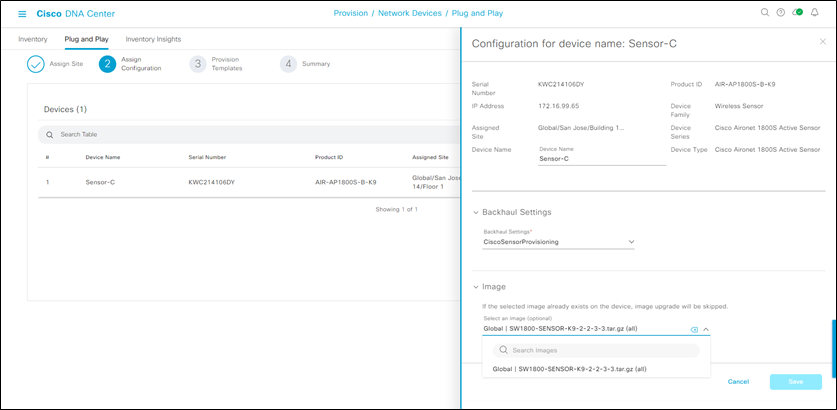Click IP address 172.16.99.65

pyautogui.click(x=558, y=106)
